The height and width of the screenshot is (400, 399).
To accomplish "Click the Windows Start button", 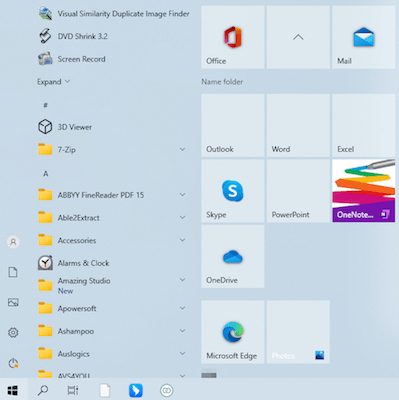I will pyautogui.click(x=13, y=390).
